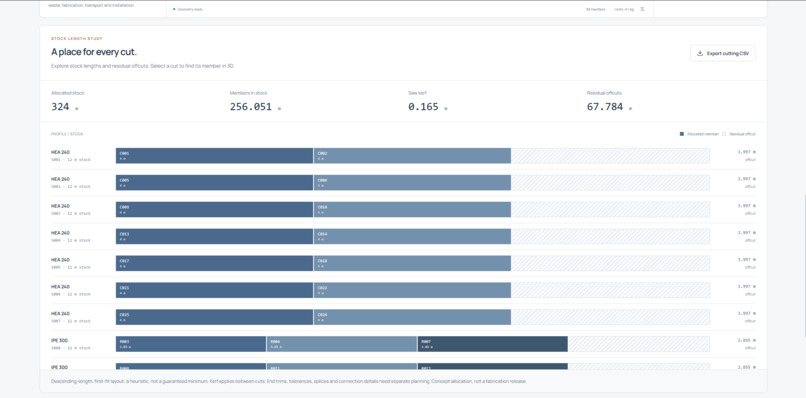The width and height of the screenshot is (806, 398).
Task: Click the Allocated stock value 324
Action: click(x=60, y=107)
